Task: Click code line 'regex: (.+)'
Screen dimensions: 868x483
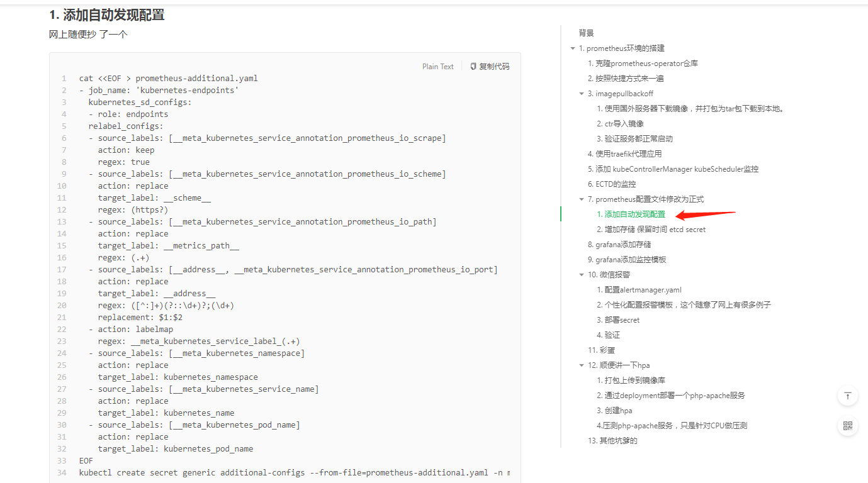Action: (x=123, y=258)
